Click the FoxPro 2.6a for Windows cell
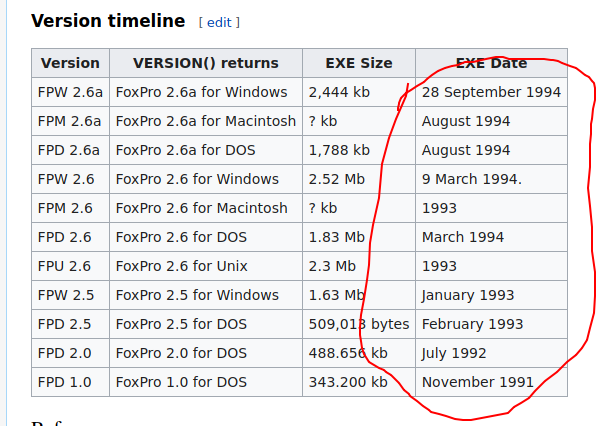This screenshot has width=605, height=426. (206, 92)
